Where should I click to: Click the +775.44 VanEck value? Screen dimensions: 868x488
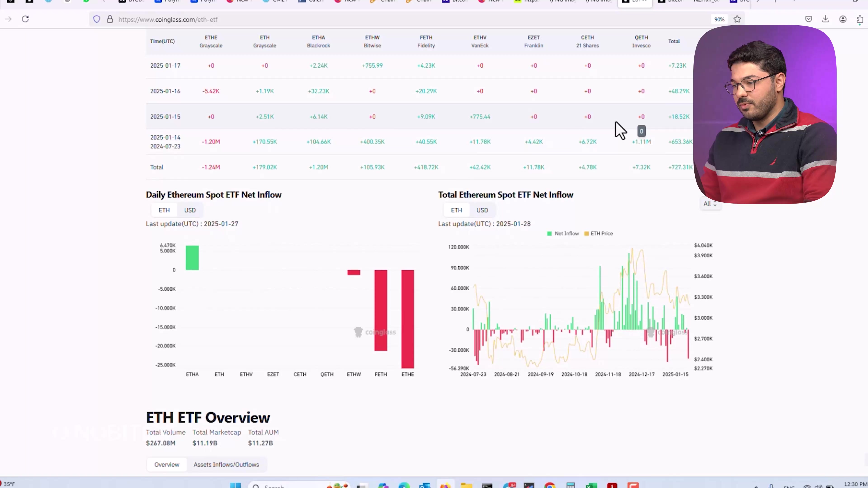coord(480,117)
